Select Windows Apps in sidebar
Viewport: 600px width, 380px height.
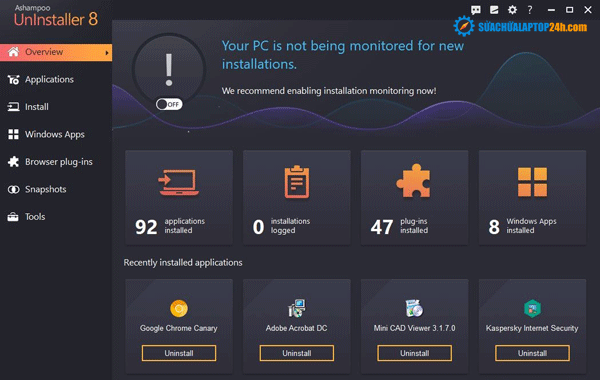pyautogui.click(x=55, y=134)
